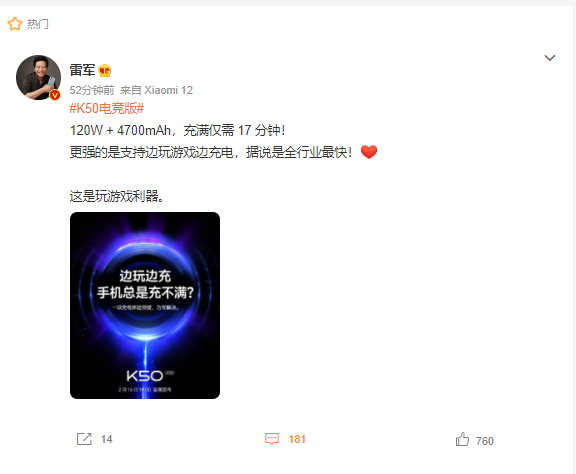
Task: Click the repost share icon
Action: pos(84,439)
